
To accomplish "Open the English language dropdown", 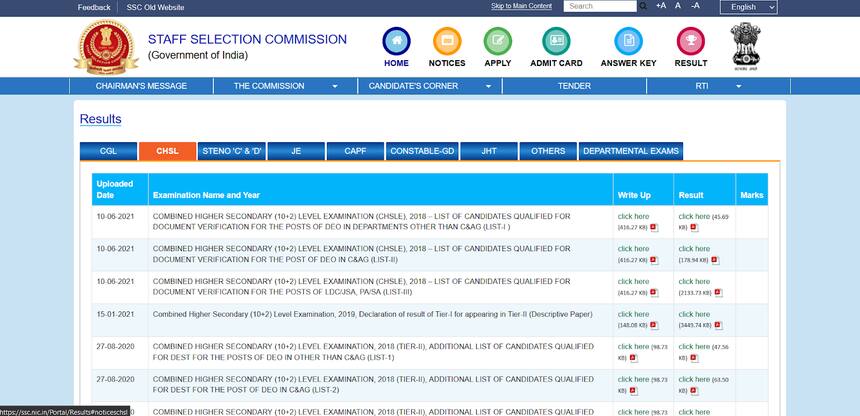I will point(749,7).
